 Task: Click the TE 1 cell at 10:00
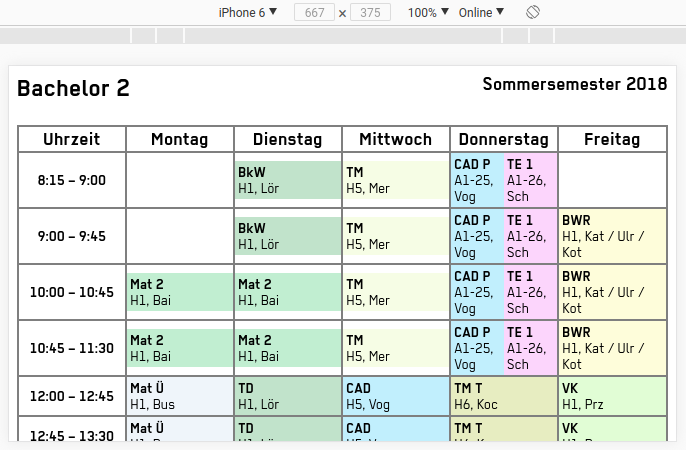[529, 292]
